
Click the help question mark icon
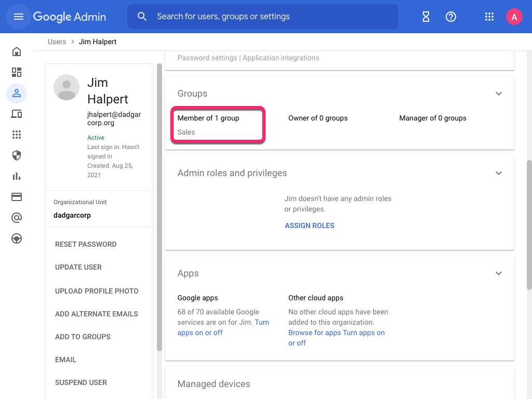450,17
